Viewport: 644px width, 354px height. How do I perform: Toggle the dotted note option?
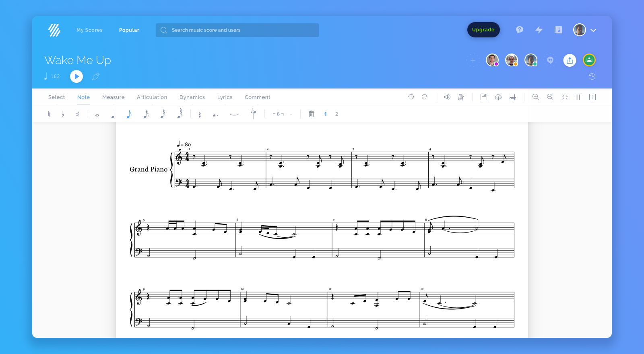[215, 115]
